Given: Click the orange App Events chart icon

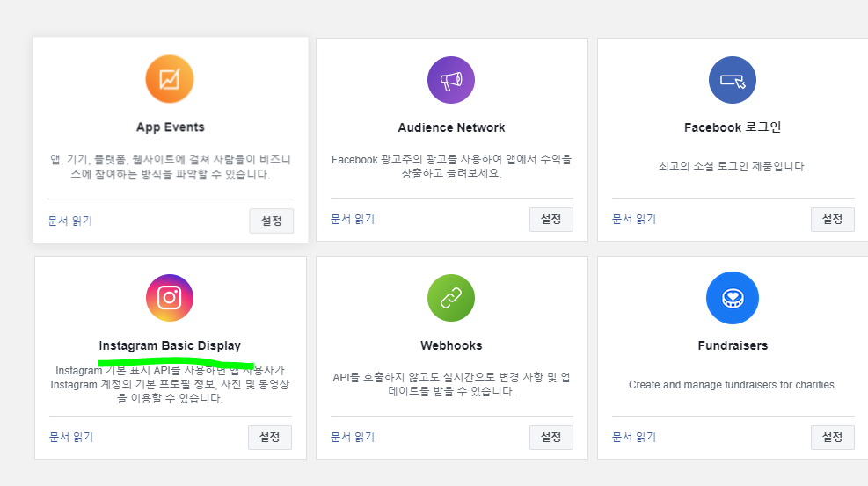Looking at the screenshot, I should [170, 79].
